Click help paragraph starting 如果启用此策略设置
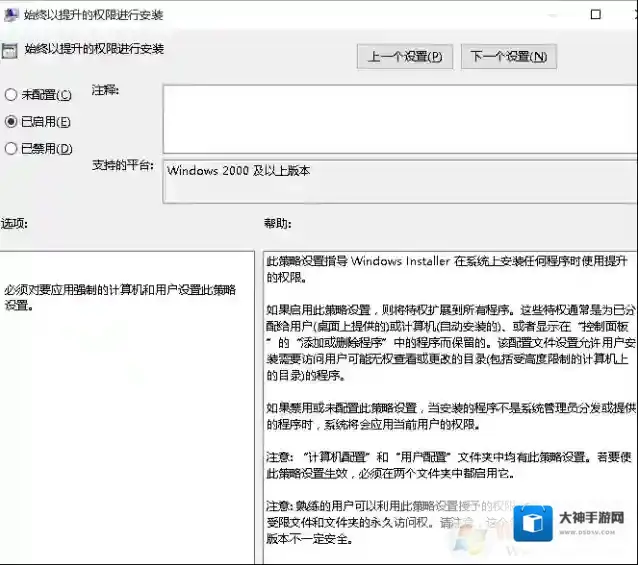The height and width of the screenshot is (565, 638). tap(450, 342)
